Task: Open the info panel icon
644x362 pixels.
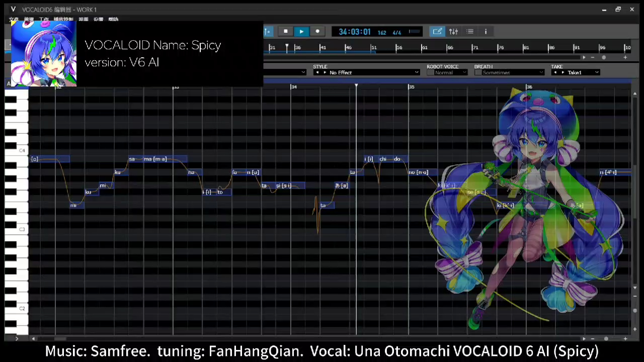Action: 486,31
